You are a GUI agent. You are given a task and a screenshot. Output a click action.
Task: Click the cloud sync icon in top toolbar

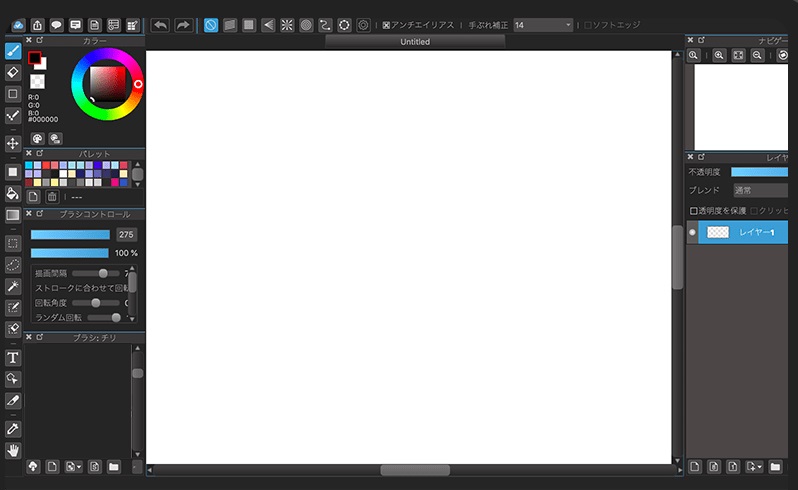tap(18, 25)
